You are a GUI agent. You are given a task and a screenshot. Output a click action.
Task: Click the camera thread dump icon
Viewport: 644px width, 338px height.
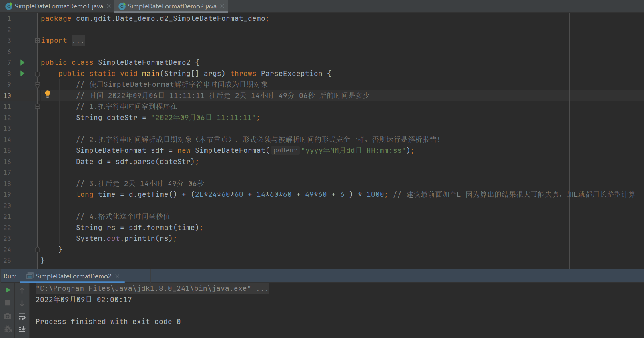pos(8,316)
